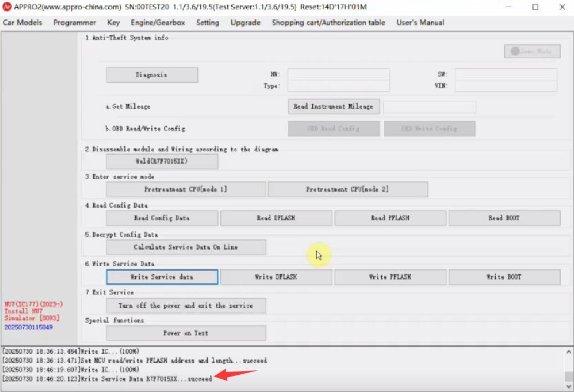574x392 pixels.
Task: Click the Write PFLASH button
Action: tap(390, 277)
